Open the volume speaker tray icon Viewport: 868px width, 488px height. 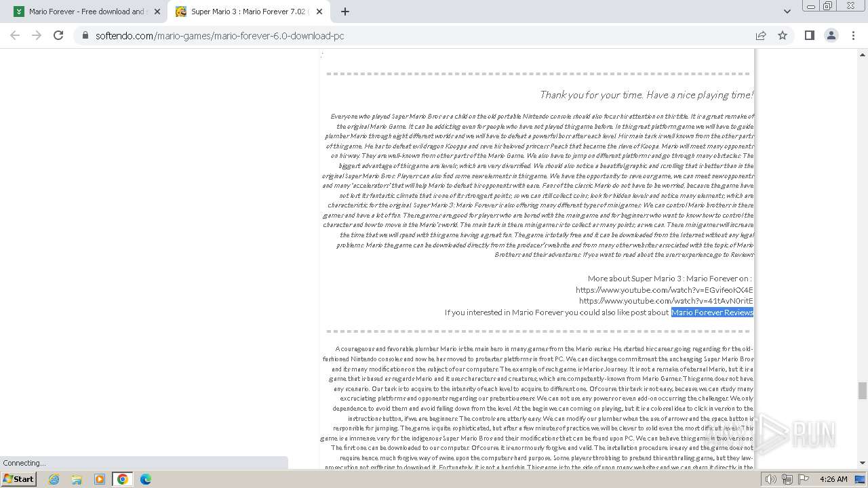click(771, 479)
